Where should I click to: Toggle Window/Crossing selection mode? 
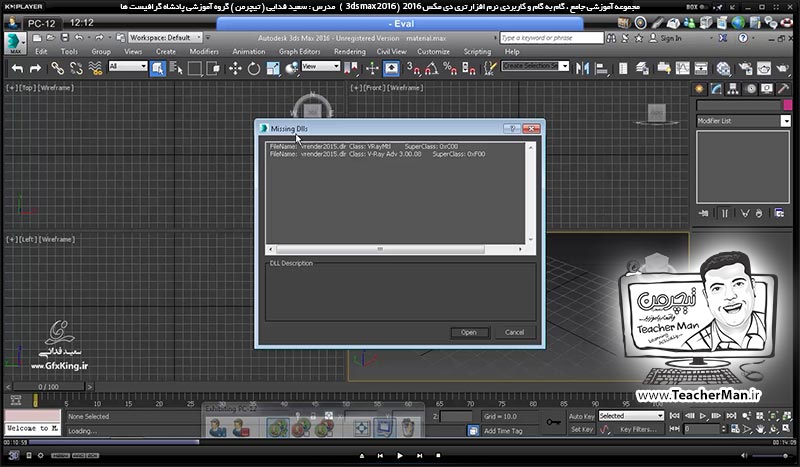(213, 68)
